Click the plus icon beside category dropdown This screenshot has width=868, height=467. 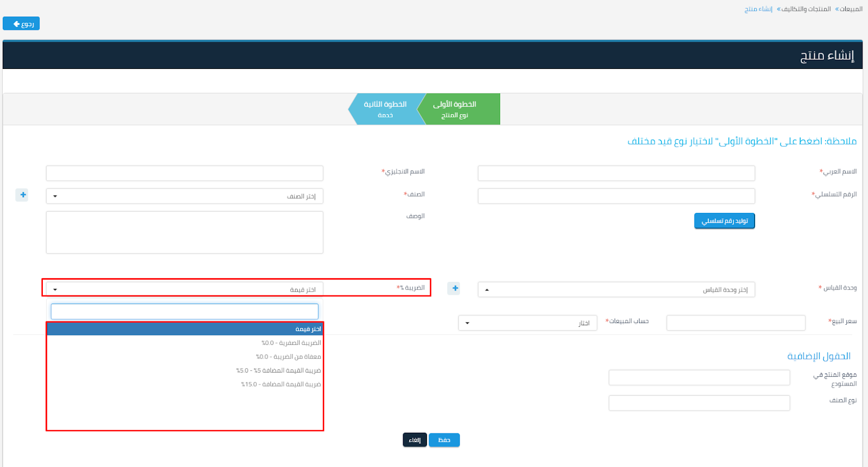tap(22, 195)
